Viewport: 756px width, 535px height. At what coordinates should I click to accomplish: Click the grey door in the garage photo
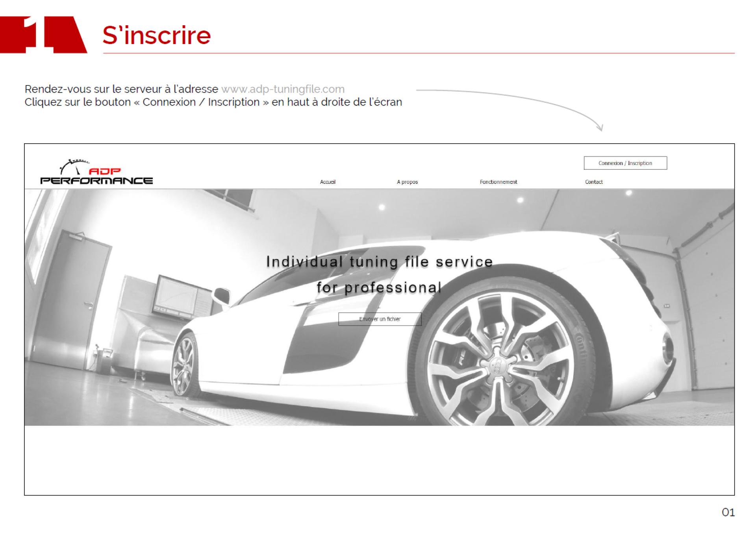coord(72,299)
